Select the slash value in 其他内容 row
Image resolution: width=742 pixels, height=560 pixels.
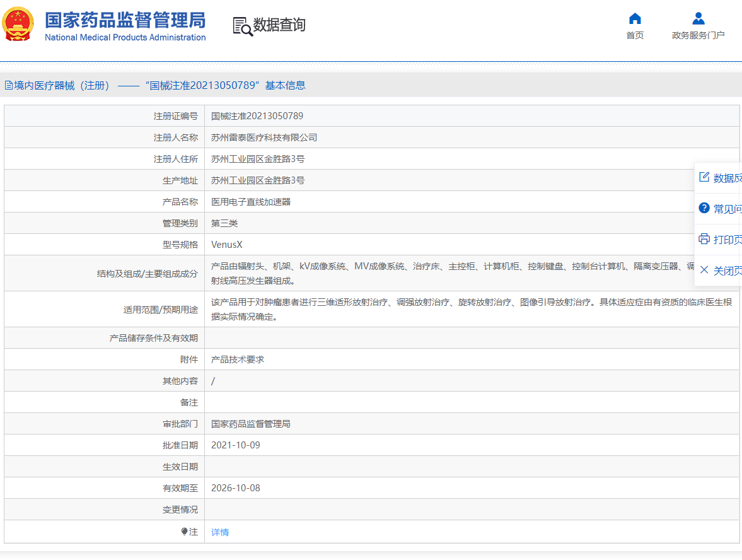213,381
